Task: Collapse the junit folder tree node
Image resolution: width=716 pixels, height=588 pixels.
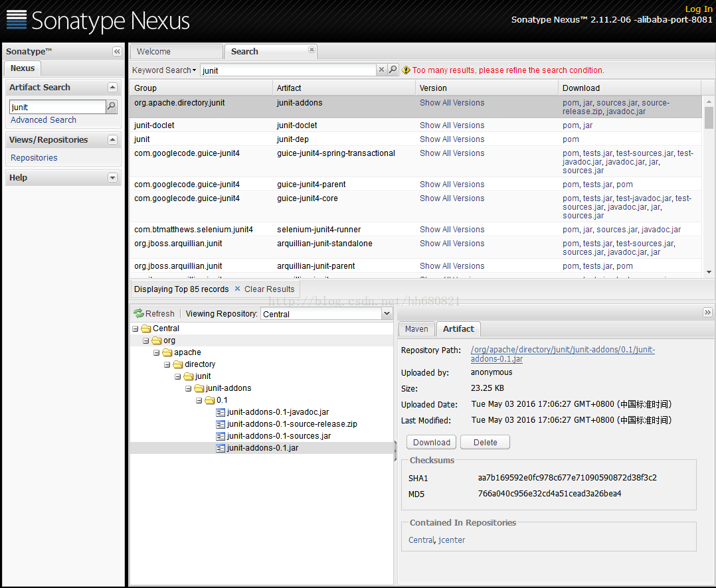Action: click(x=177, y=377)
